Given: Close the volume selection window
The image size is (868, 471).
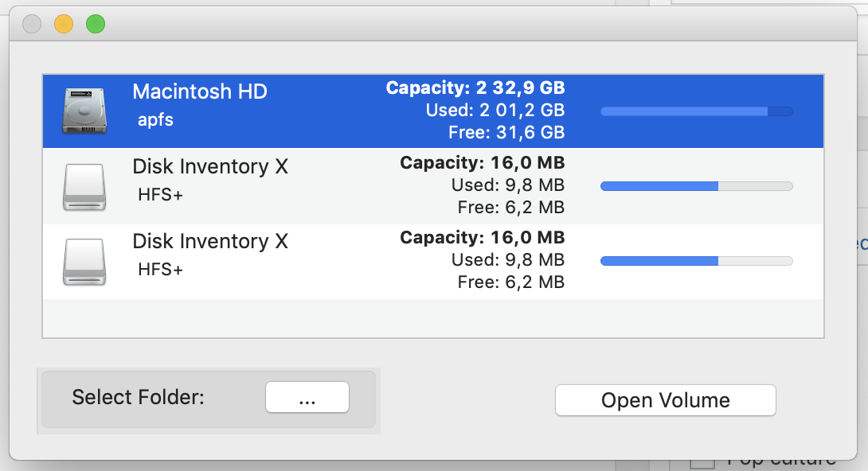Looking at the screenshot, I should pyautogui.click(x=32, y=25).
